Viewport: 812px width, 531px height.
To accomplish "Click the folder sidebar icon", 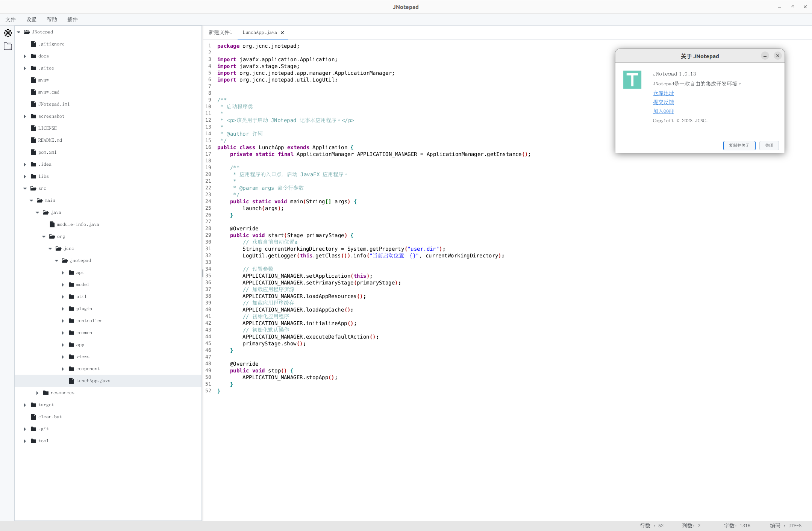I will [8, 46].
